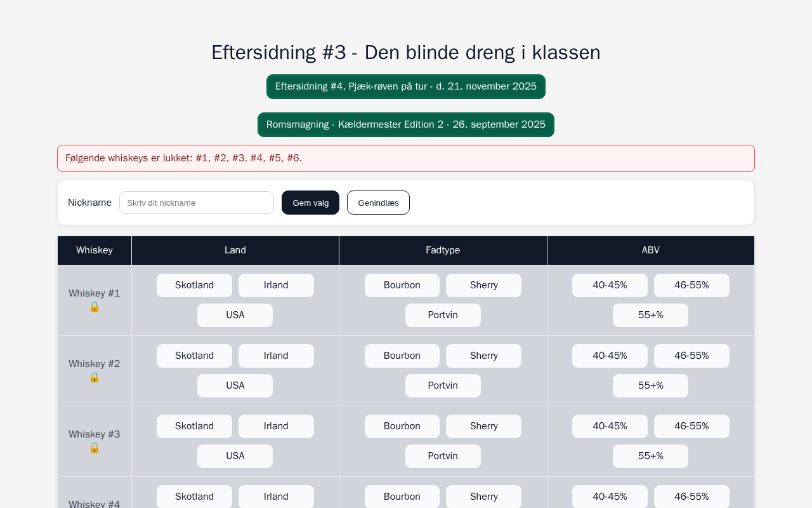The width and height of the screenshot is (812, 508).
Task: Open Eftersidning #4 Pjæk-røven på tur link
Action: point(406,86)
